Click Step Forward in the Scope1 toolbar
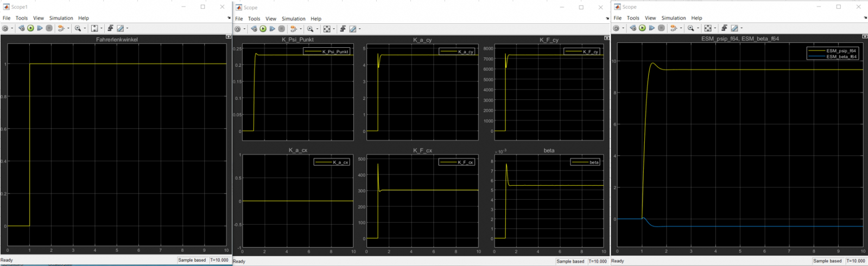The width and height of the screenshot is (868, 266). coord(40,28)
